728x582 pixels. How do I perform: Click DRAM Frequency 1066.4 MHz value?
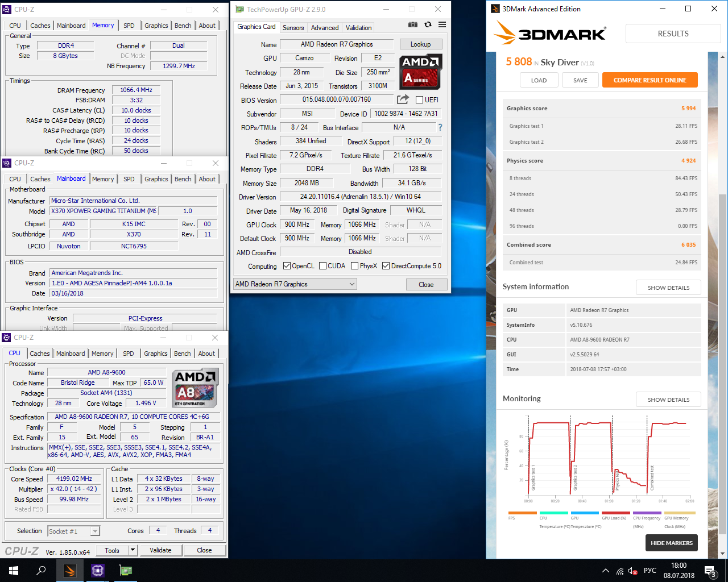tap(136, 90)
